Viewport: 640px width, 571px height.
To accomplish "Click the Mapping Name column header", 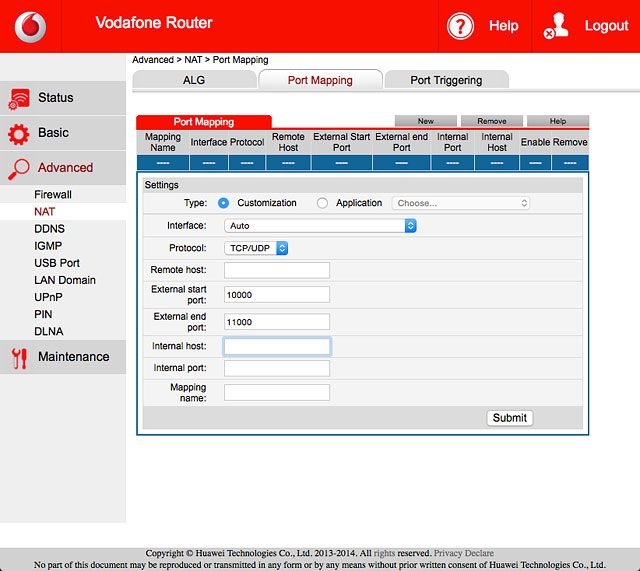I will point(163,142).
